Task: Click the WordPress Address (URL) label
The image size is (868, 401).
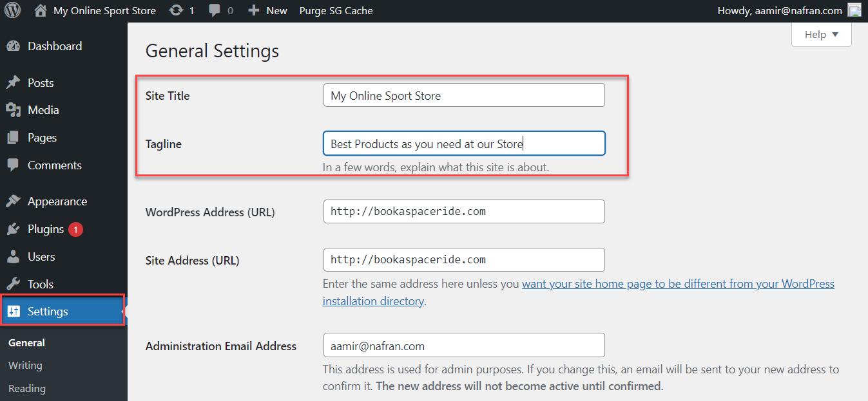Action: 210,212
